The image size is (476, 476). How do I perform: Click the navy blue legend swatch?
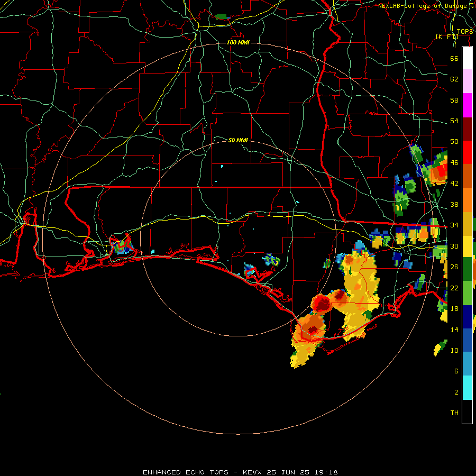[467, 317]
